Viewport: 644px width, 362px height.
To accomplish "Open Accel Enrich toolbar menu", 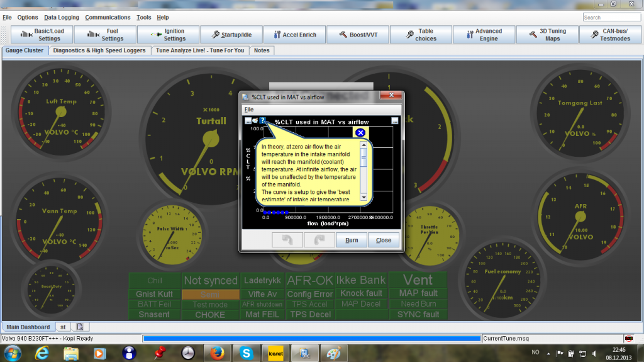I will [x=295, y=35].
